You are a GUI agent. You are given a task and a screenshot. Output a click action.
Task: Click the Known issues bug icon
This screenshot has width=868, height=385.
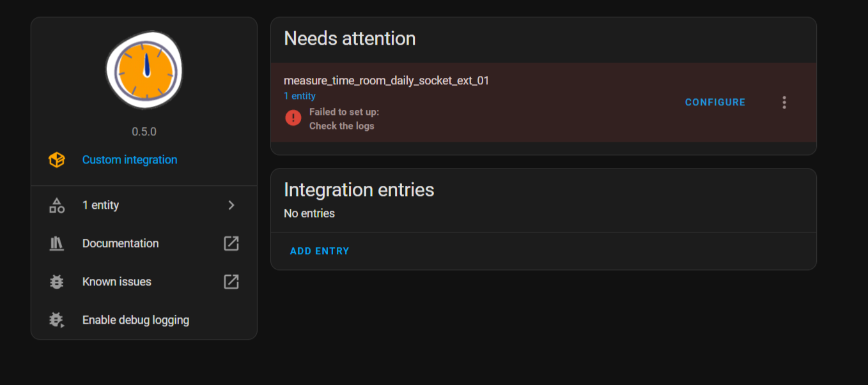click(57, 282)
